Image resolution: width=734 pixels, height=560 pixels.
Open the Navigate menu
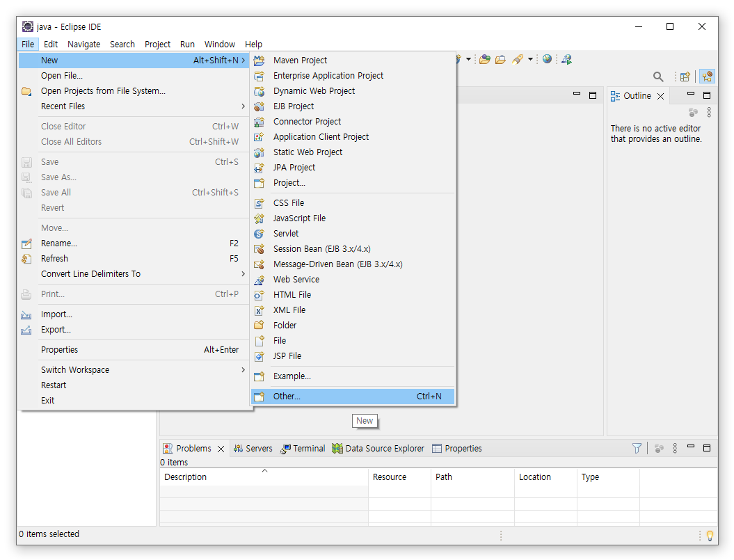click(83, 45)
